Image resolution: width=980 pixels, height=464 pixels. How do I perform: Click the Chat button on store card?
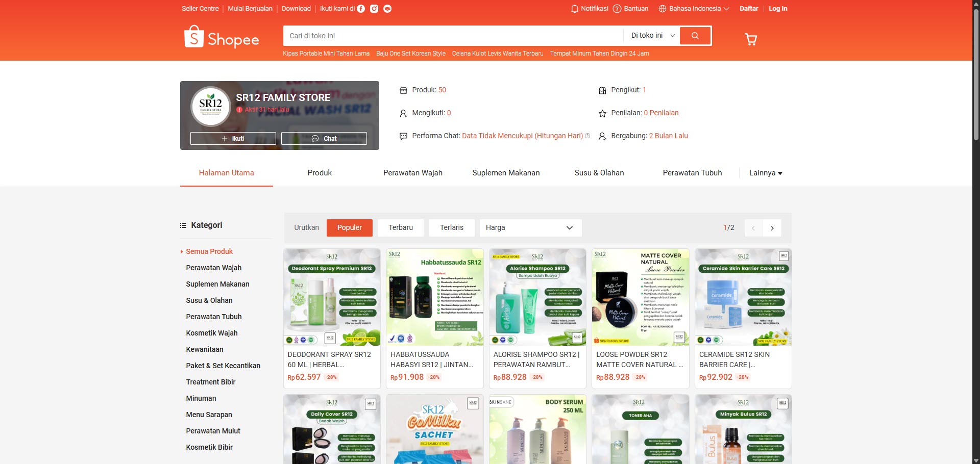pos(324,139)
